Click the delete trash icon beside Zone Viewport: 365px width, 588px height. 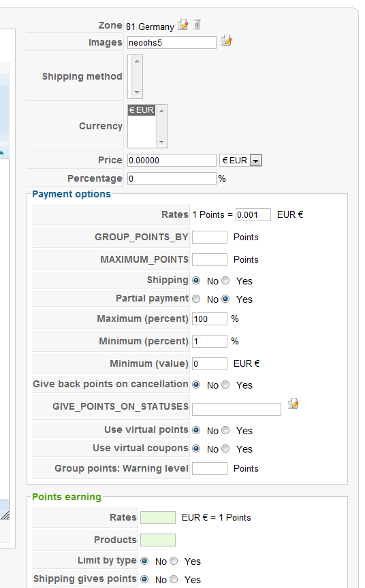(197, 25)
